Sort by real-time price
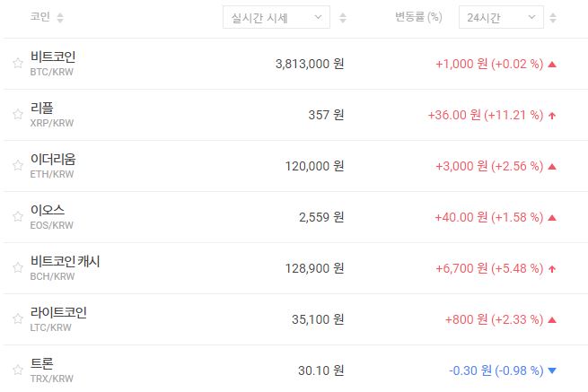Screen dimensions: 588x392 click(x=344, y=18)
